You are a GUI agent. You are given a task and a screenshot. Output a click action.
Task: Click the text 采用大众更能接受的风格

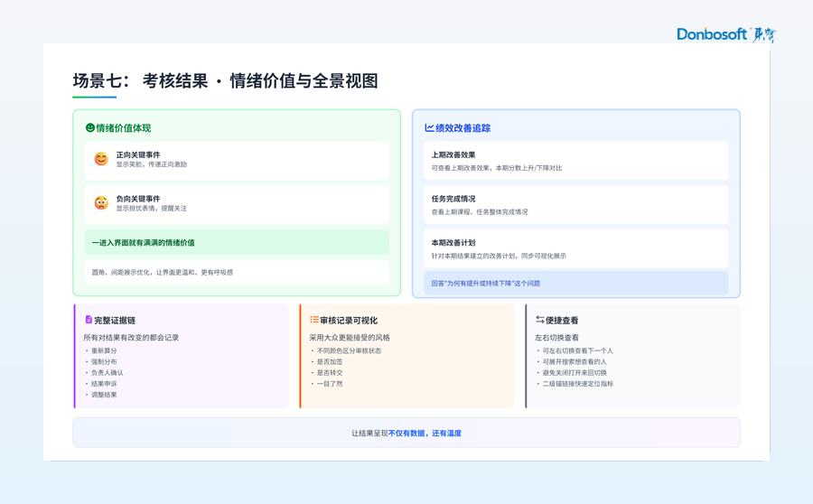coord(350,338)
